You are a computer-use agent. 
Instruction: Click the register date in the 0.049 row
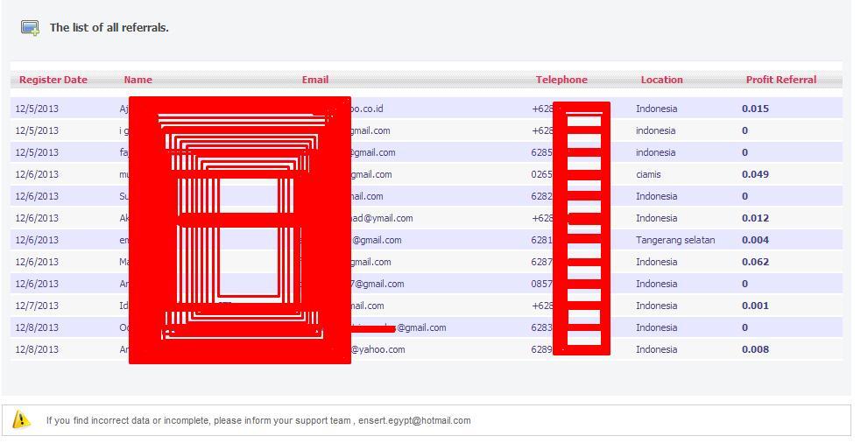(x=37, y=174)
